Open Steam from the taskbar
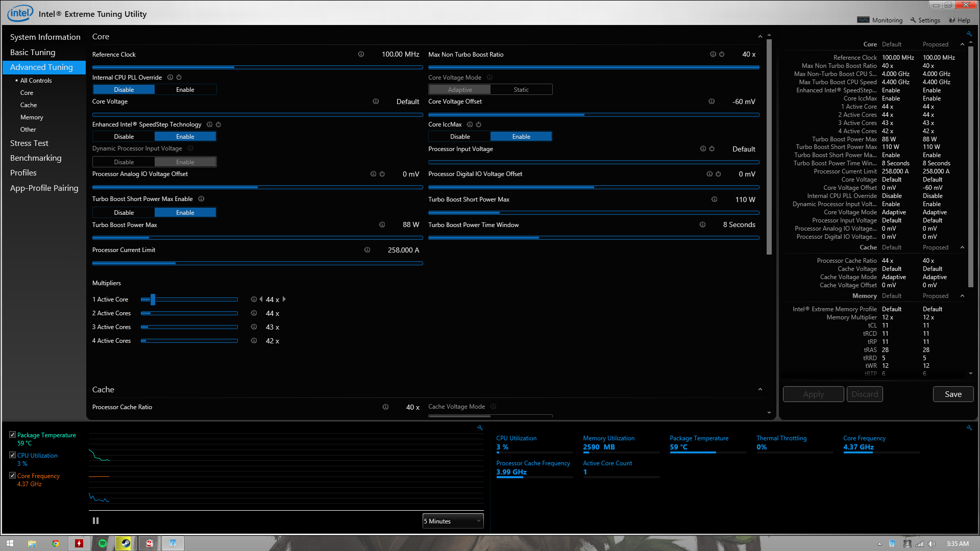 coord(126,543)
